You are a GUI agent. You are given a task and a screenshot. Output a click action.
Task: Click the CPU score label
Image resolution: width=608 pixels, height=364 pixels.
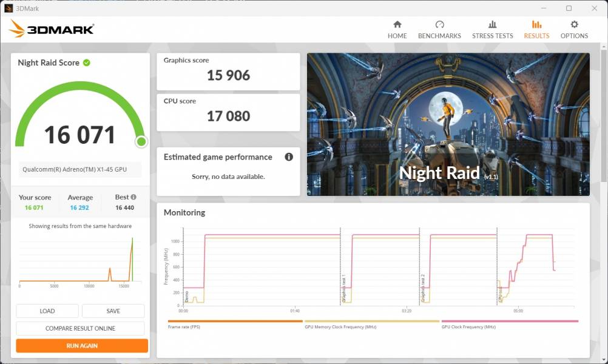[x=180, y=101]
